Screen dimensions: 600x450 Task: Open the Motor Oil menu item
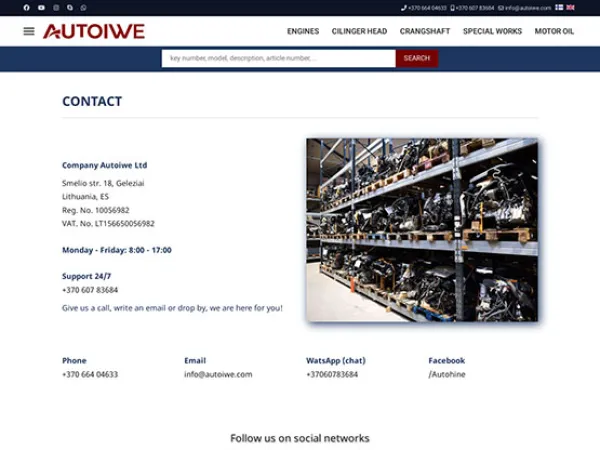coord(554,31)
